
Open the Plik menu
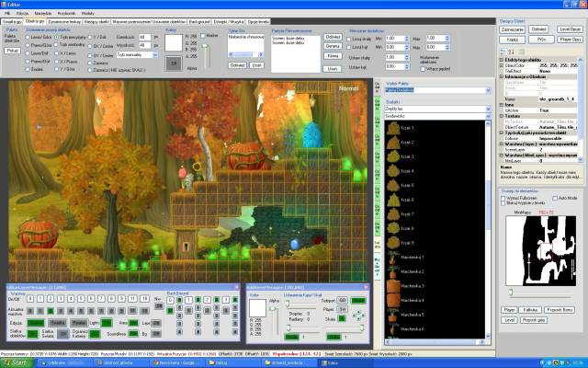coord(7,13)
